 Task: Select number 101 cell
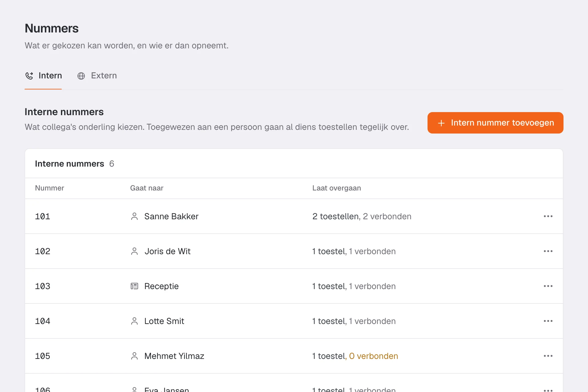click(x=43, y=217)
